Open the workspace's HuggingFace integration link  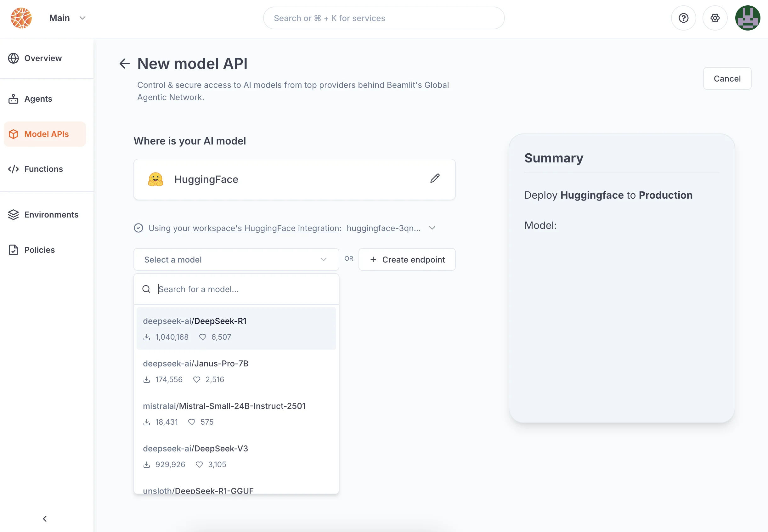[266, 228]
